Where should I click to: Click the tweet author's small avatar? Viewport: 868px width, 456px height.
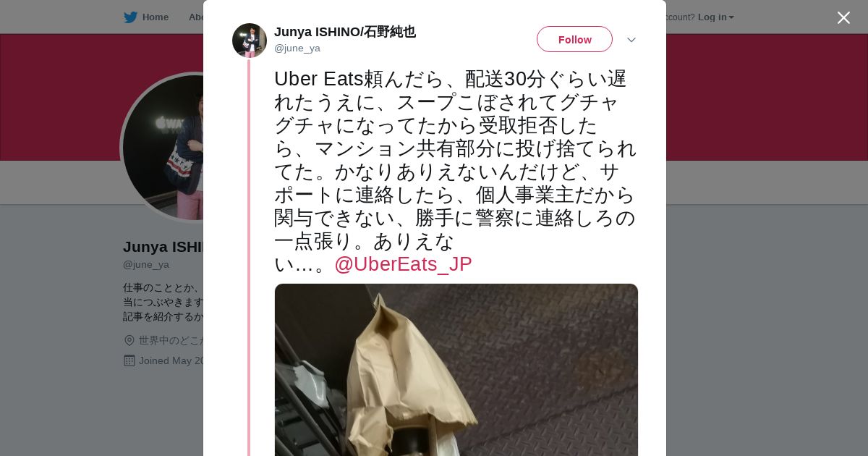point(250,40)
